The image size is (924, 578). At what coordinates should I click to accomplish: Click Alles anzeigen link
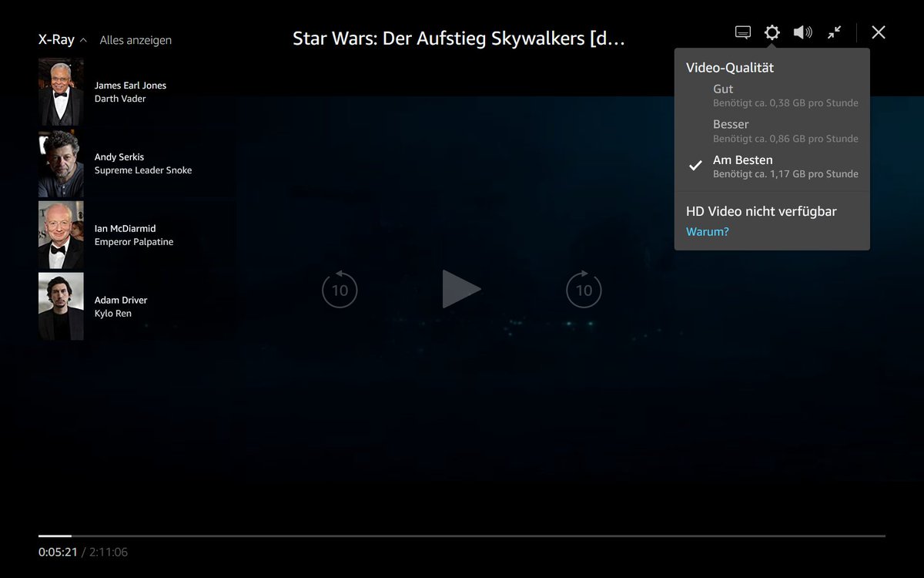coord(136,40)
